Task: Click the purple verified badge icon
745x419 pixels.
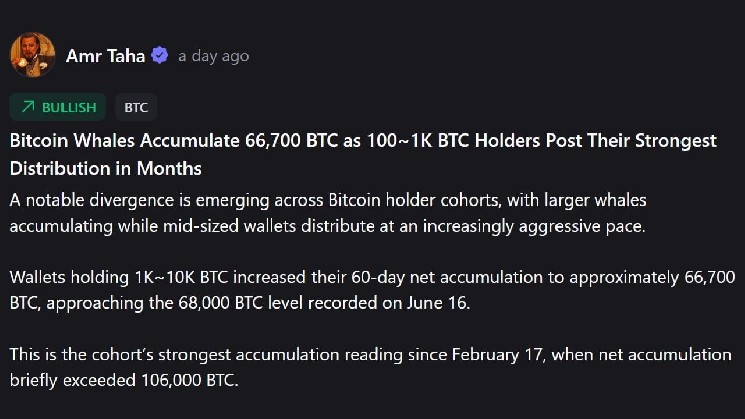Action: point(160,56)
